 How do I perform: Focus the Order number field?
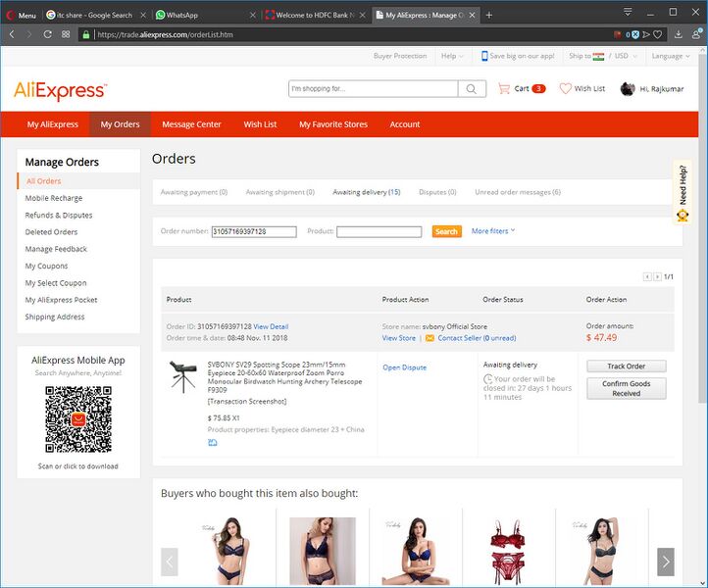point(254,231)
